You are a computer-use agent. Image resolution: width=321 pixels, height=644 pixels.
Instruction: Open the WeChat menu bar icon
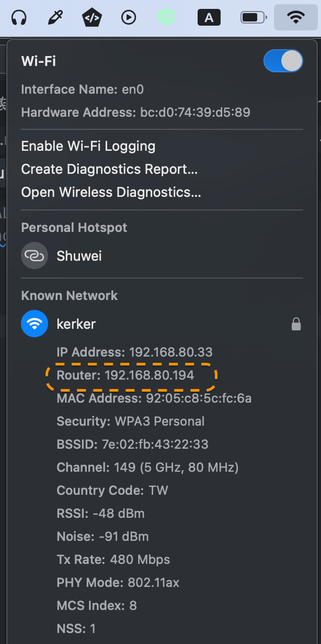(166, 17)
